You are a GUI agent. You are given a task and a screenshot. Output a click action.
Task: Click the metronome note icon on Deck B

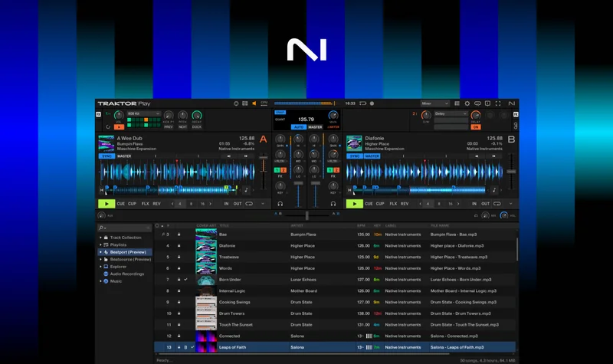tap(494, 190)
